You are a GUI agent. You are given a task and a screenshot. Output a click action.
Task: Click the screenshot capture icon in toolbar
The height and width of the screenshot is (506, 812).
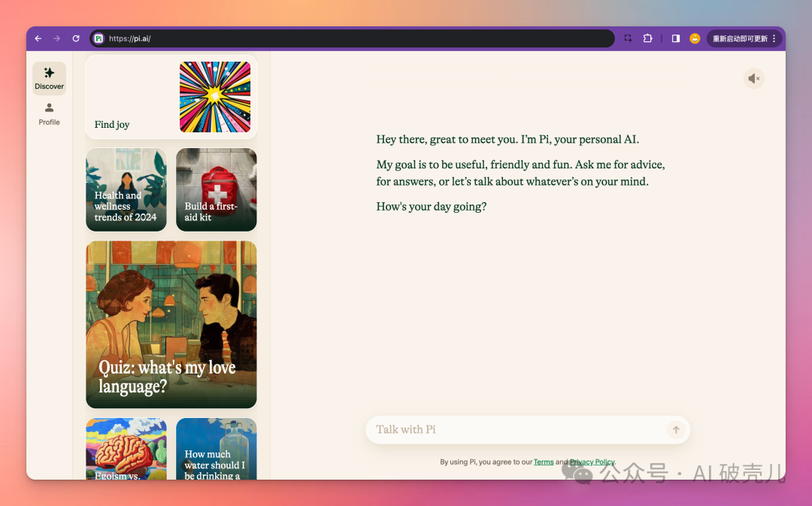coord(628,38)
